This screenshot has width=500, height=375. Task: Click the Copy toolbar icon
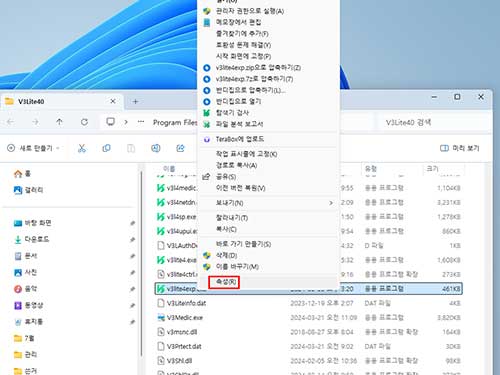(x=106, y=148)
